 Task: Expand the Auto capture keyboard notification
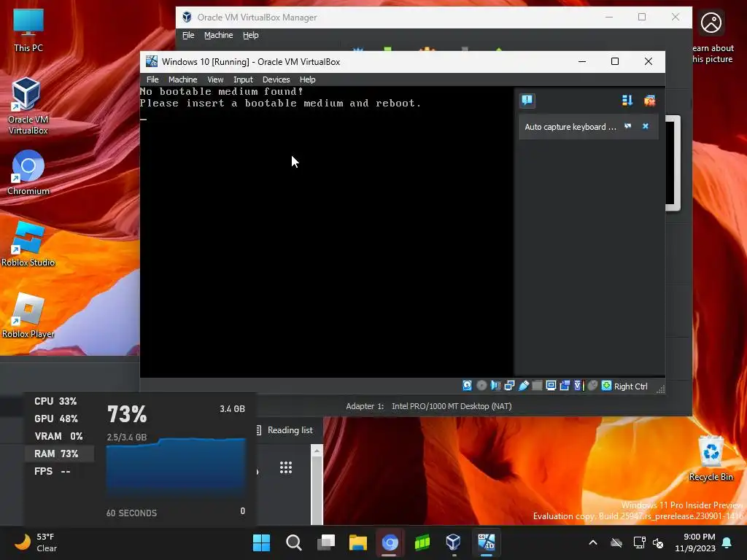point(628,126)
